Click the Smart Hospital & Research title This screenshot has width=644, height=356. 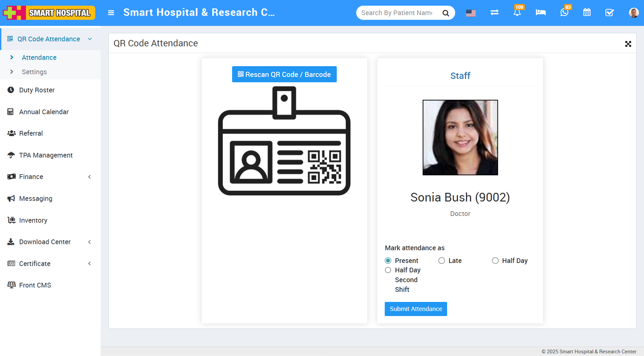coord(199,12)
